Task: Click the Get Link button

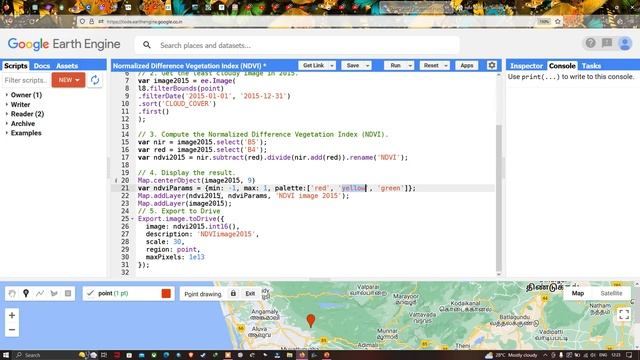Action: click(313, 65)
